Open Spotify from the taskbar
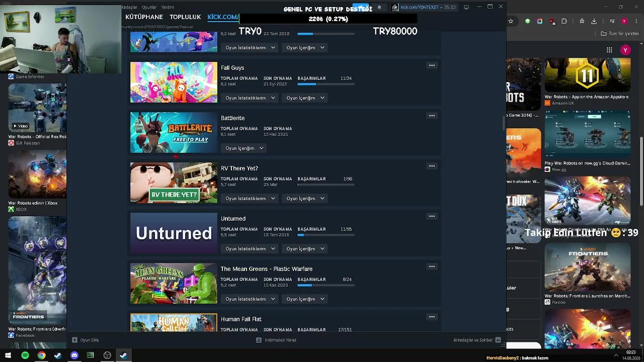The image size is (644, 362). 25,355
